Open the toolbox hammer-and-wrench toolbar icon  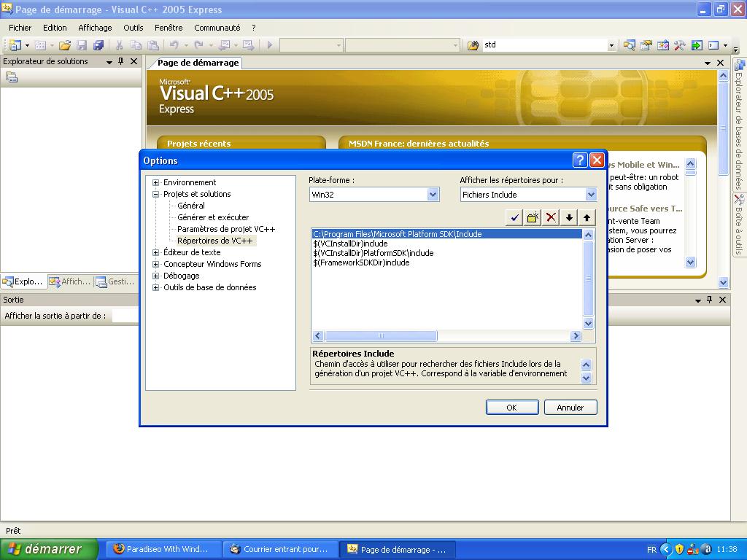click(x=679, y=45)
